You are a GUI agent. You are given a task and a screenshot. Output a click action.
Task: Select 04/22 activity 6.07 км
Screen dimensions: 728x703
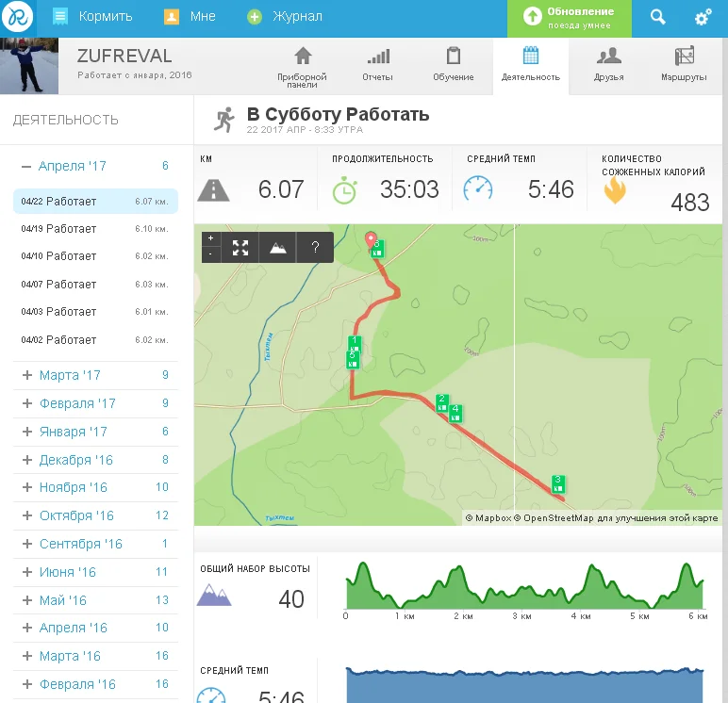point(95,202)
